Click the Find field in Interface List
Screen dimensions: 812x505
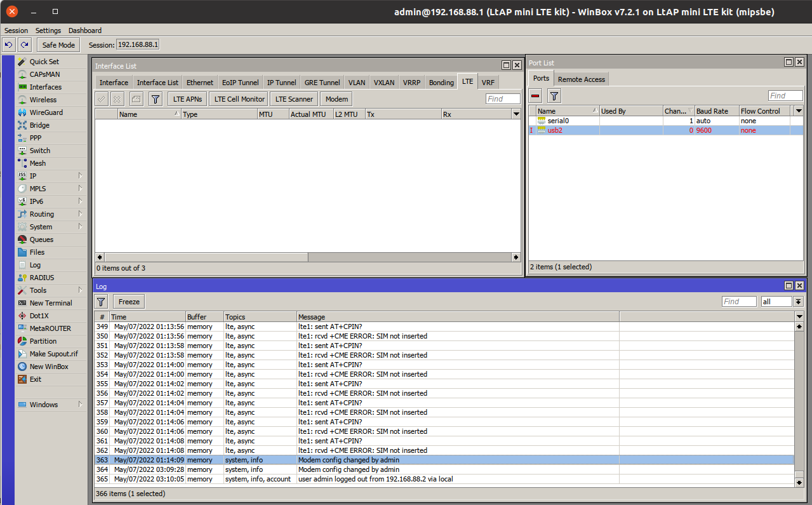tap(503, 99)
